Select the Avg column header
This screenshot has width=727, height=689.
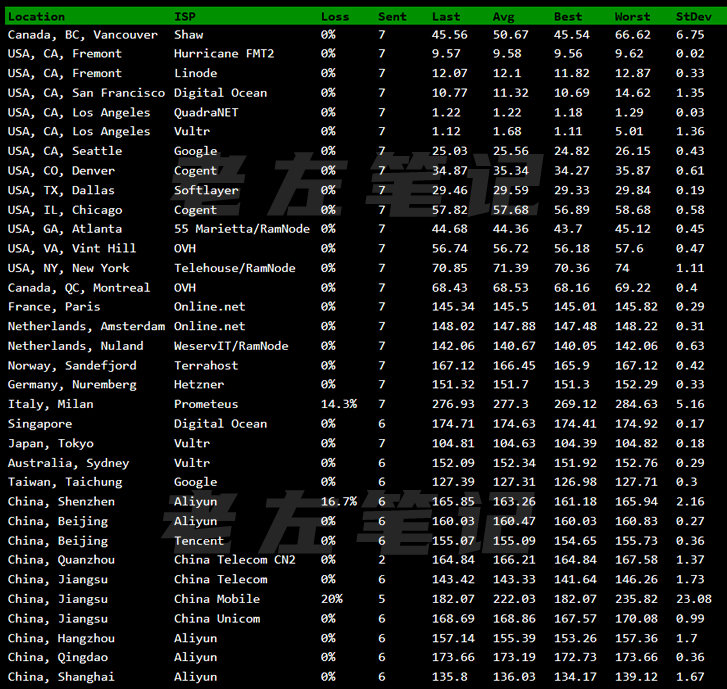[x=504, y=17]
